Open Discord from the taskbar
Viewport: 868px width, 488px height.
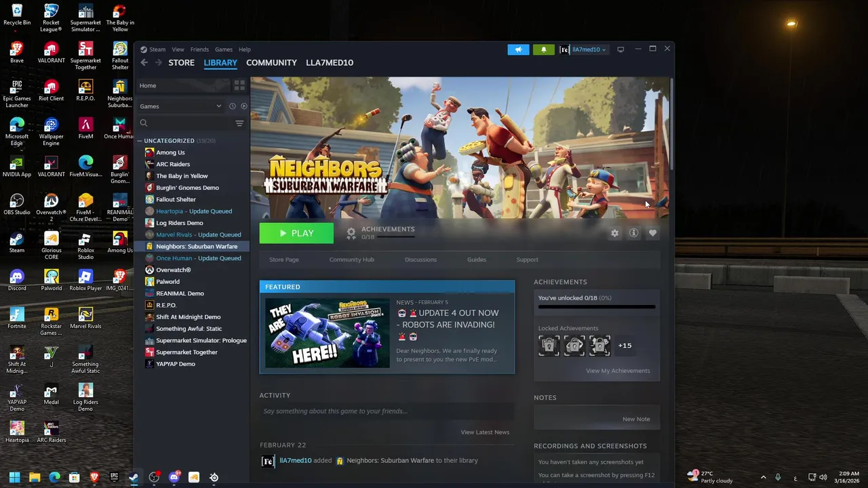tap(174, 477)
